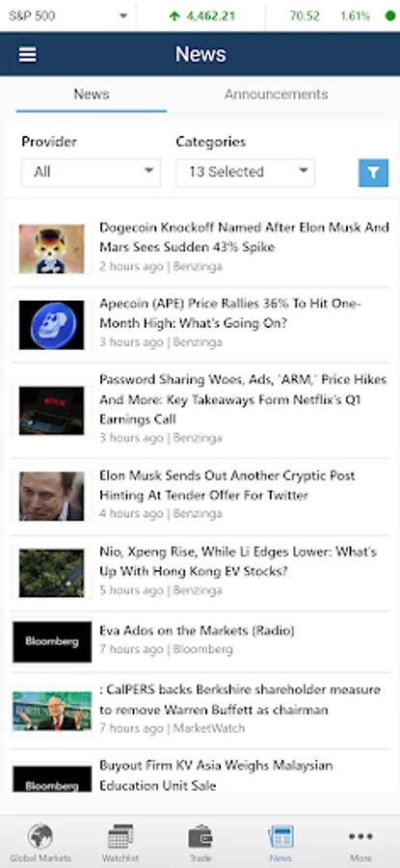Open the hamburger menu
This screenshot has height=868, width=400.
coord(28,54)
